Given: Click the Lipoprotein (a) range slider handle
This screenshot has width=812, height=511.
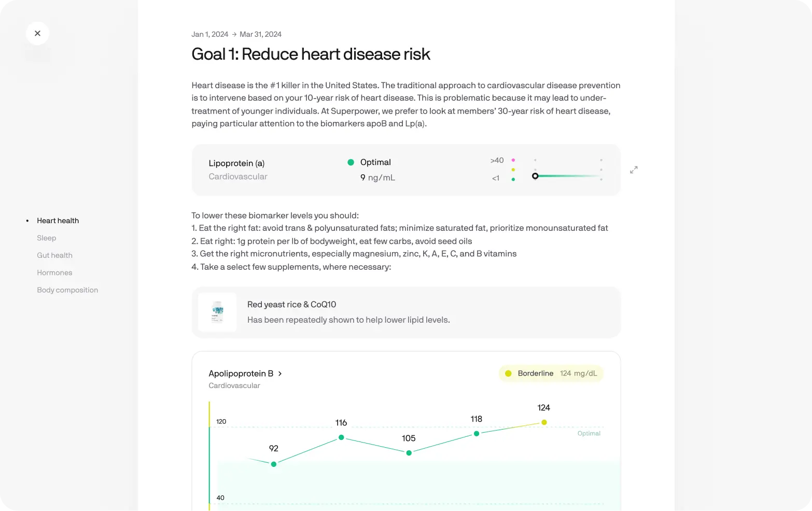Looking at the screenshot, I should (535, 176).
